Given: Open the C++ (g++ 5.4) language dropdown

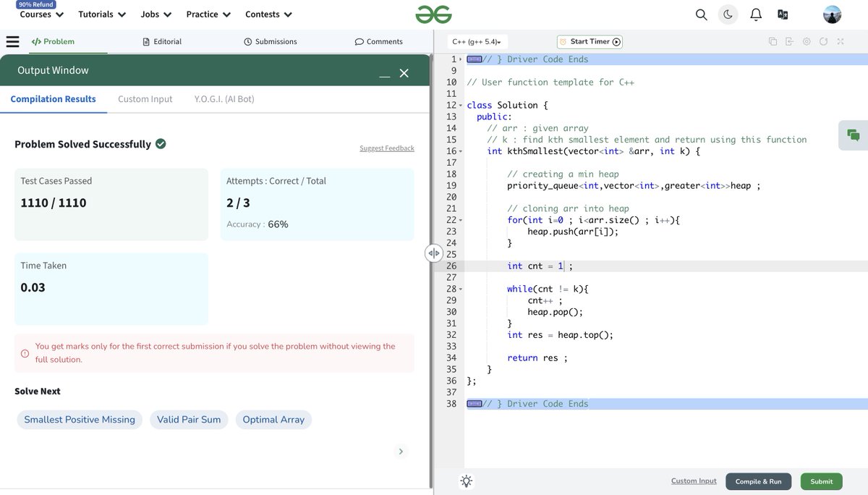Looking at the screenshot, I should tap(477, 42).
